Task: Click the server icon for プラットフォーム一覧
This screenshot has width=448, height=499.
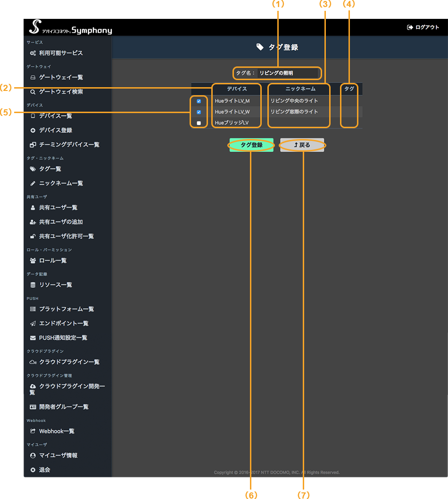Action: (x=33, y=309)
